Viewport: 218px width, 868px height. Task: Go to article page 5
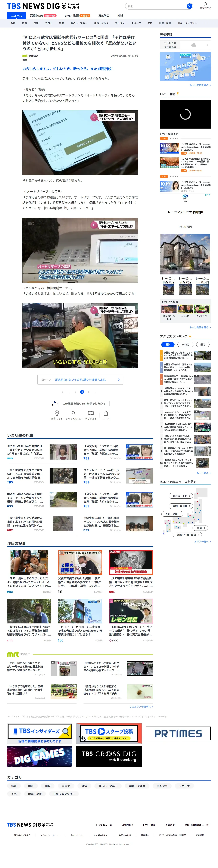click(89, 392)
